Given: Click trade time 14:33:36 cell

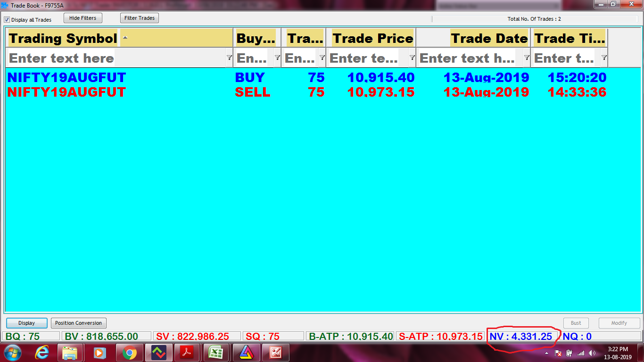Looking at the screenshot, I should tap(577, 92).
